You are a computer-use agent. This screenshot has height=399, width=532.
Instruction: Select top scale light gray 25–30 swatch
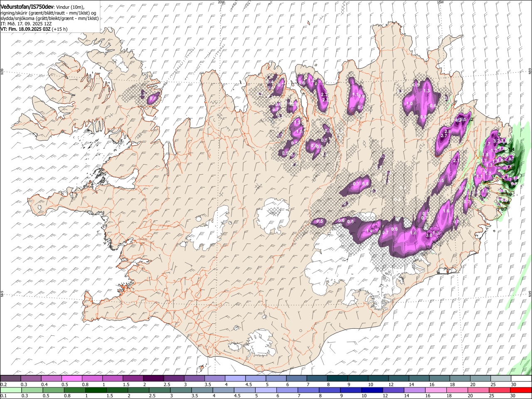[501, 379]
